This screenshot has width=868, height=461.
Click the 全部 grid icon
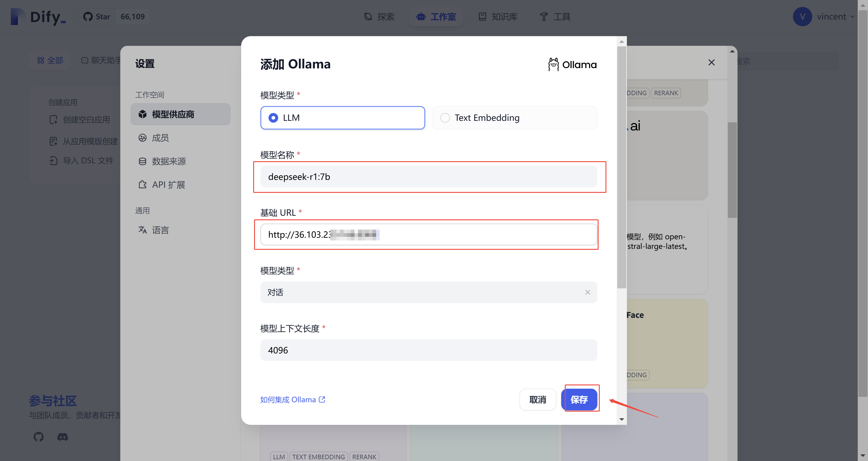pos(40,60)
